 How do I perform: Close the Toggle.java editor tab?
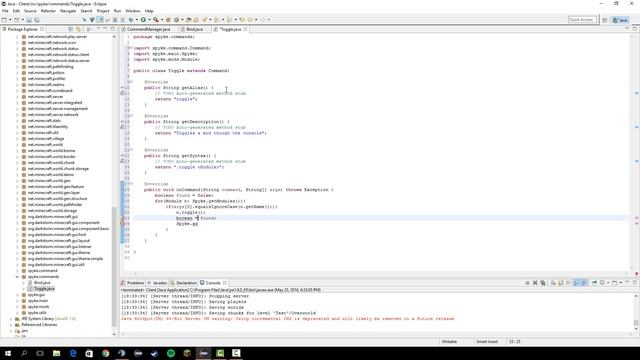(x=245, y=29)
